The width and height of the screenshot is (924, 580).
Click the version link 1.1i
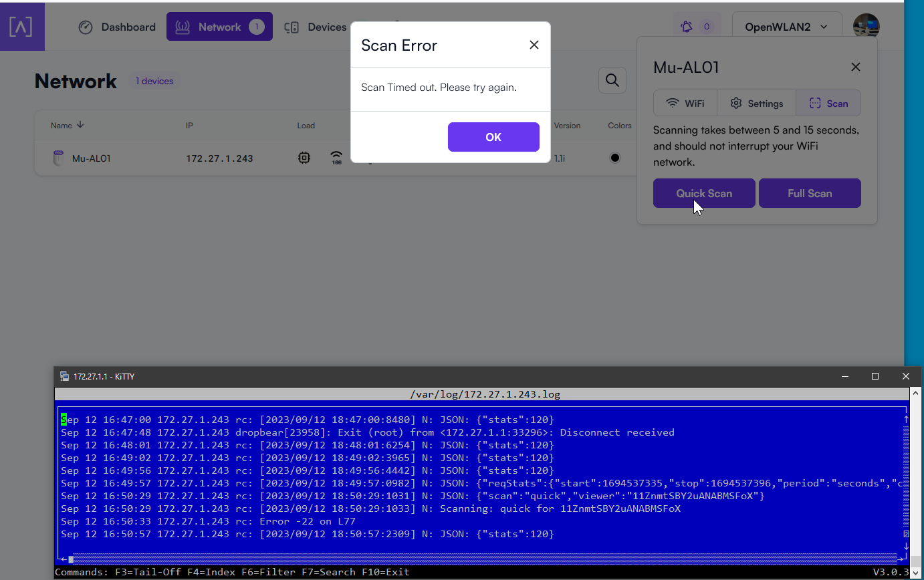[x=559, y=158]
